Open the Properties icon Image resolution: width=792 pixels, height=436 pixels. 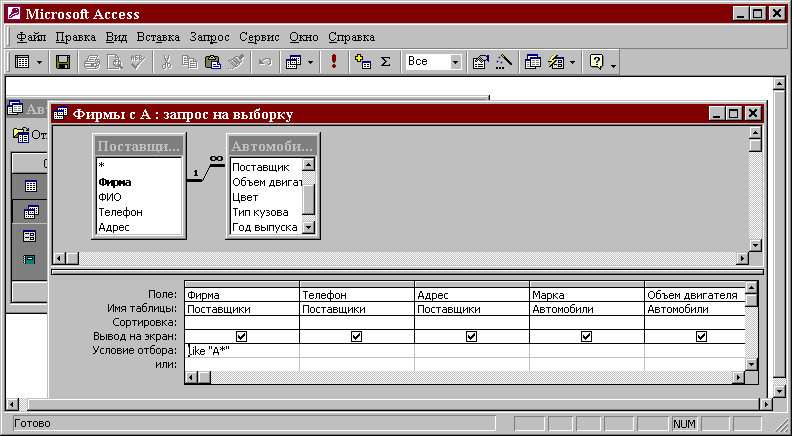click(x=480, y=62)
